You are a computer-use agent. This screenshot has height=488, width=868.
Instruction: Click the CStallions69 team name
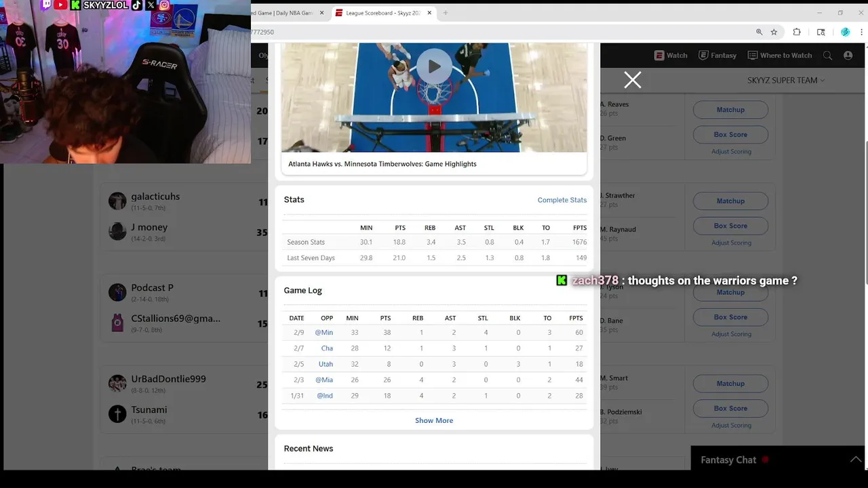176,319
